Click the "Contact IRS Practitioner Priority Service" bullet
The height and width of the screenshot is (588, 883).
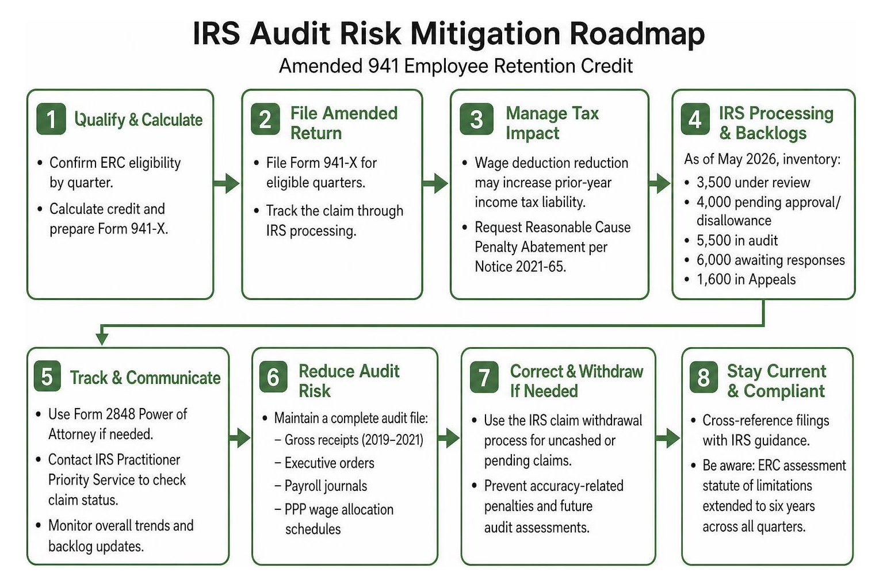(117, 479)
